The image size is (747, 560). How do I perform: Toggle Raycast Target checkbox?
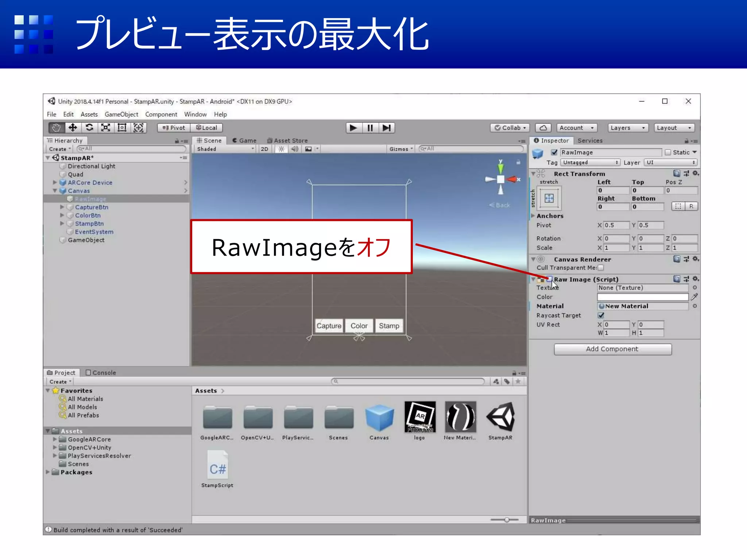tap(601, 315)
